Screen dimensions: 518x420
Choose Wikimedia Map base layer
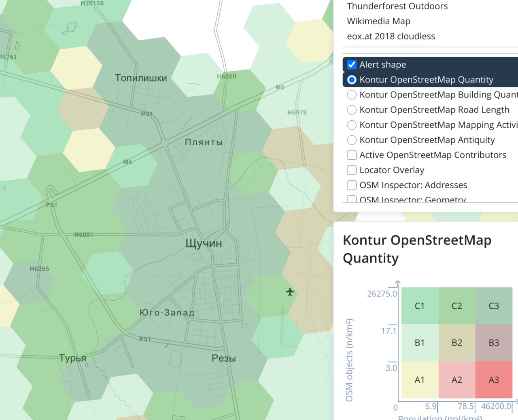pos(379,21)
